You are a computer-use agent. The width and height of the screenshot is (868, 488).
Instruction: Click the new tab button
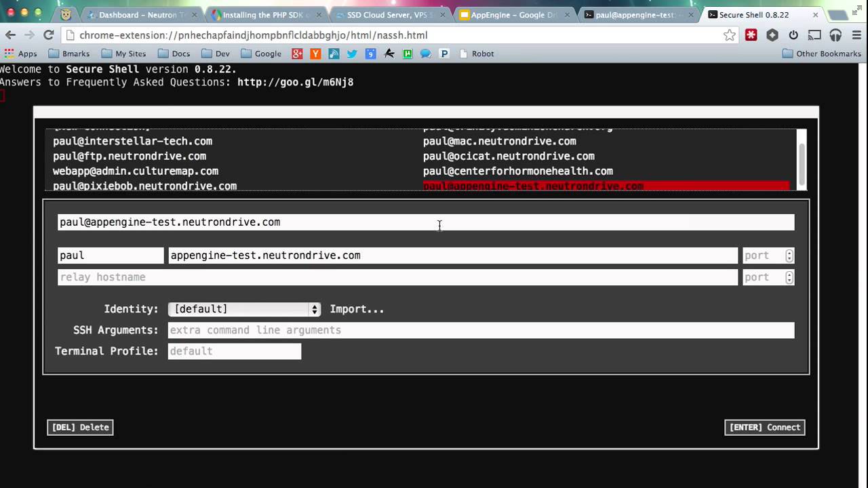click(x=837, y=15)
